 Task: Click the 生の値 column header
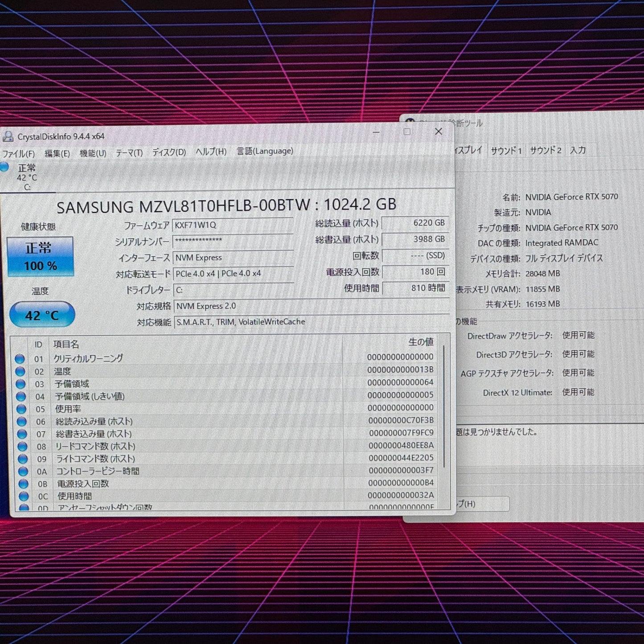(x=421, y=342)
